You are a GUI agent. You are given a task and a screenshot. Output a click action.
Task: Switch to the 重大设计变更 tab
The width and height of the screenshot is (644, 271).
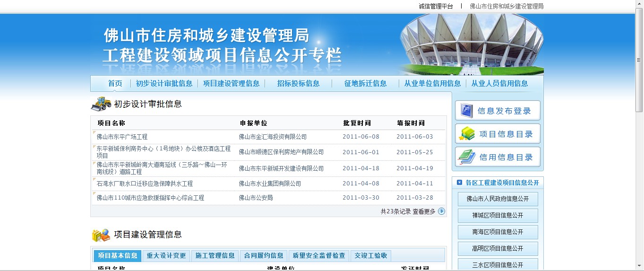coord(166,255)
